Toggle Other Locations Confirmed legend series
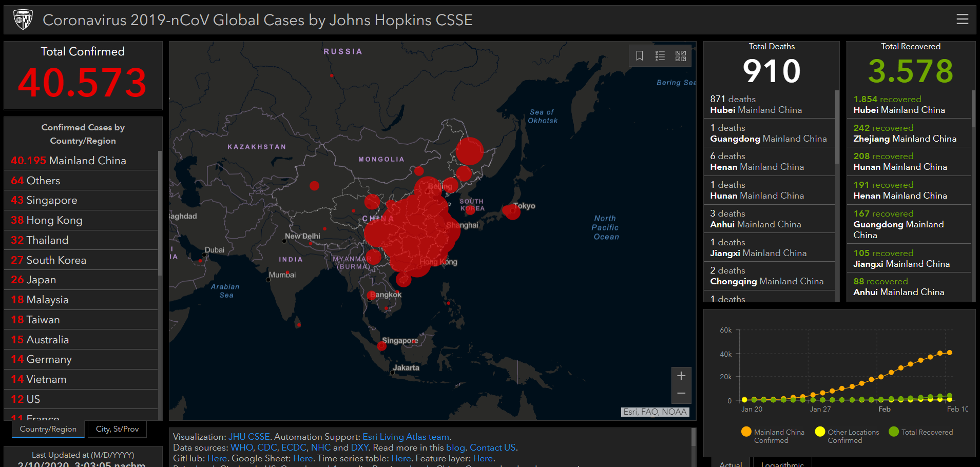Viewport: 980px width, 467px height. click(x=847, y=436)
